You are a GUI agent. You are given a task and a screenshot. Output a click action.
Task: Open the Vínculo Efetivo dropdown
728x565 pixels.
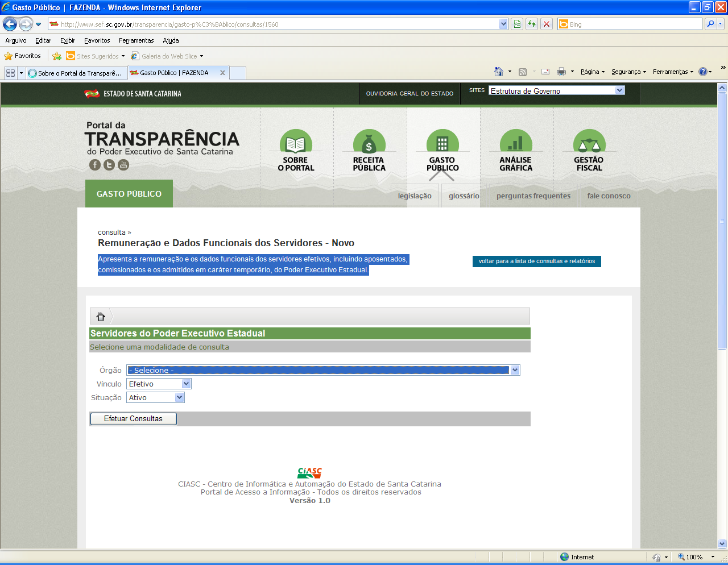(x=159, y=384)
